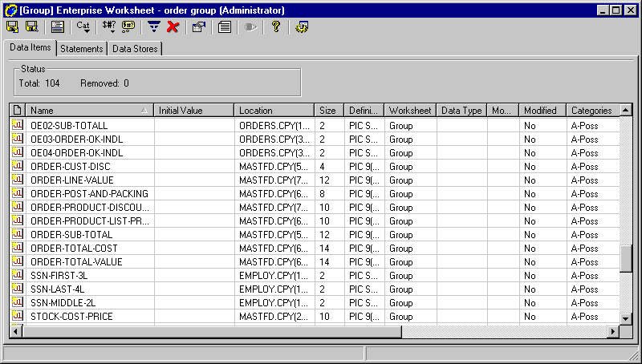Click the Initial Value column header
Image resolution: width=642 pixels, height=364 pixels.
[x=193, y=111]
